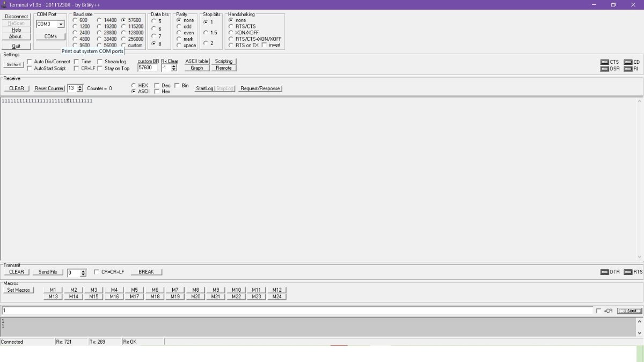
Task: Click receive area scrollbar up arrow
Action: 640,101
